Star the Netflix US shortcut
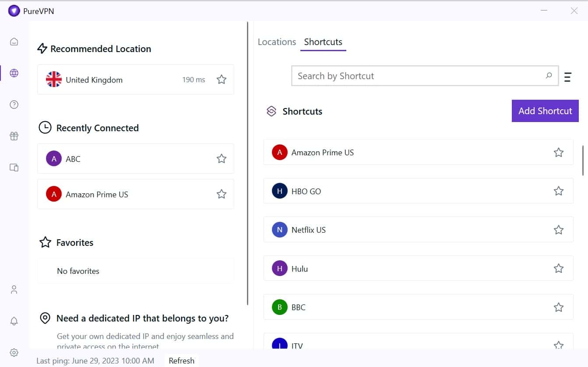Screen dimensions: 588x367 coord(559,230)
